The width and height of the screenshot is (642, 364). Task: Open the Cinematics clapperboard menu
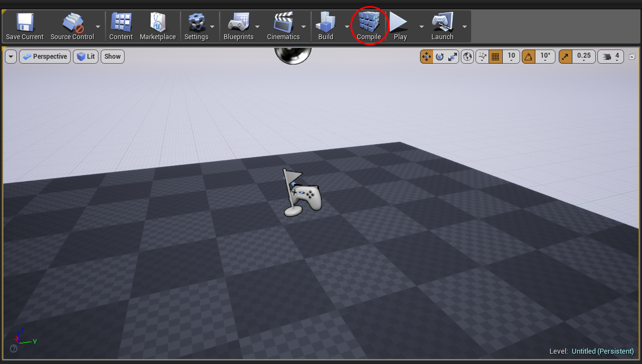pyautogui.click(x=283, y=26)
